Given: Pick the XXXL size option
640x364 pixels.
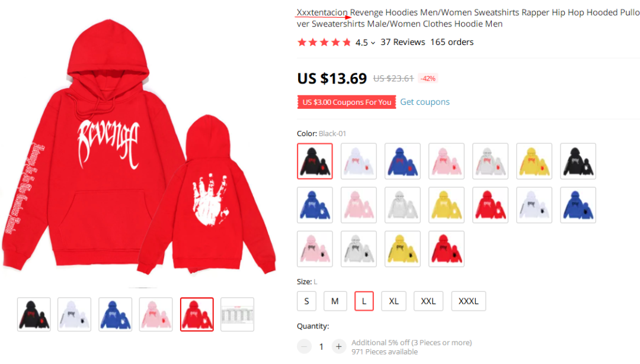Looking at the screenshot, I should pos(468,301).
